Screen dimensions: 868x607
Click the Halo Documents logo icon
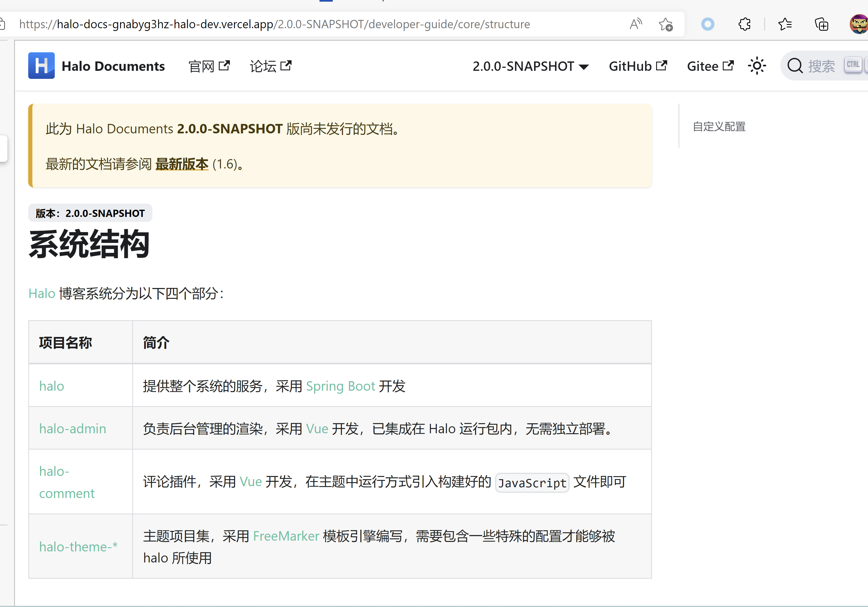(x=41, y=65)
